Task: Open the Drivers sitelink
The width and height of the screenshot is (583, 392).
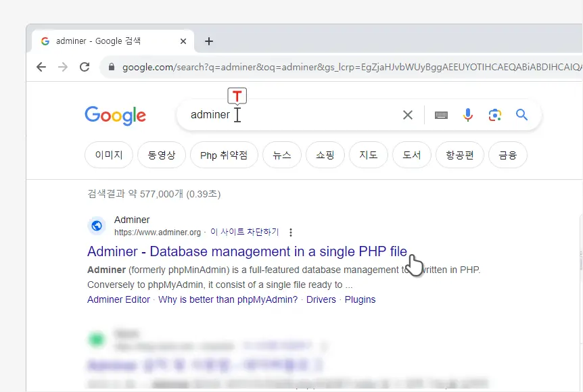Action: pos(321,299)
